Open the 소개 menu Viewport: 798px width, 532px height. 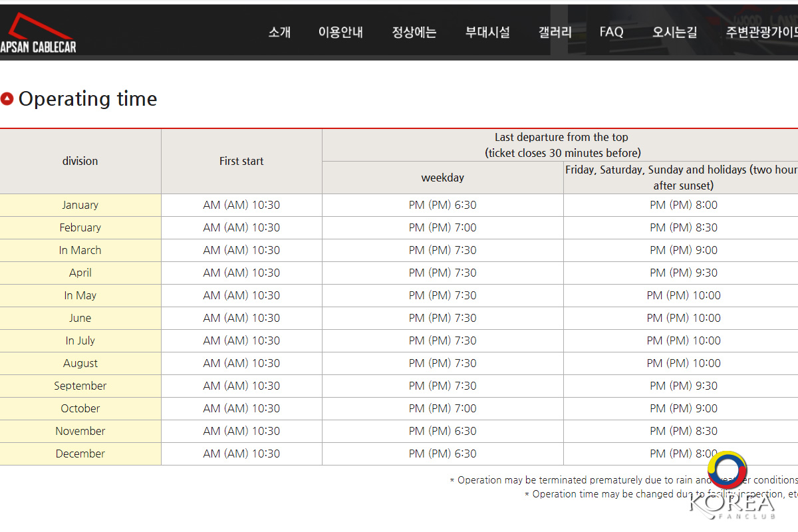279,32
